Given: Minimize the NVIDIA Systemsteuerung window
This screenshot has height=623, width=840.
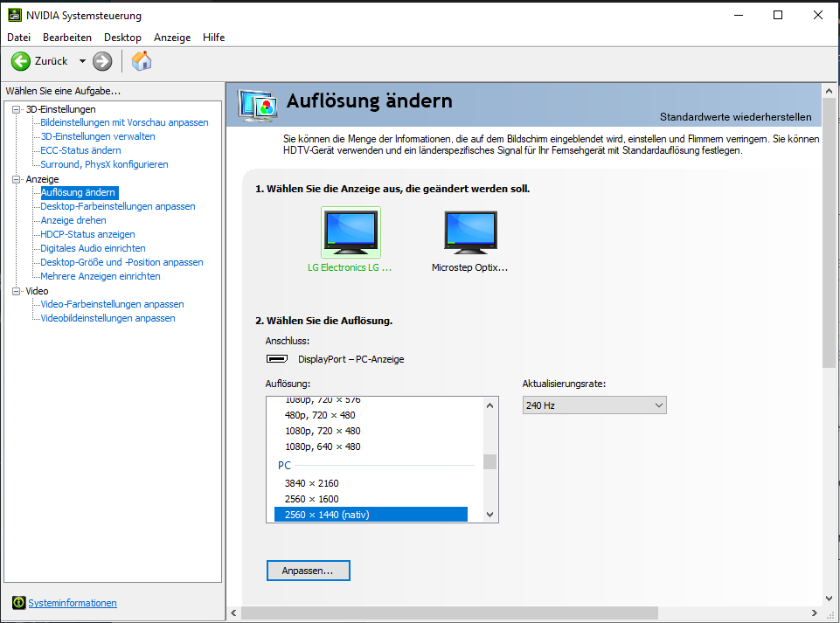Looking at the screenshot, I should coord(739,15).
